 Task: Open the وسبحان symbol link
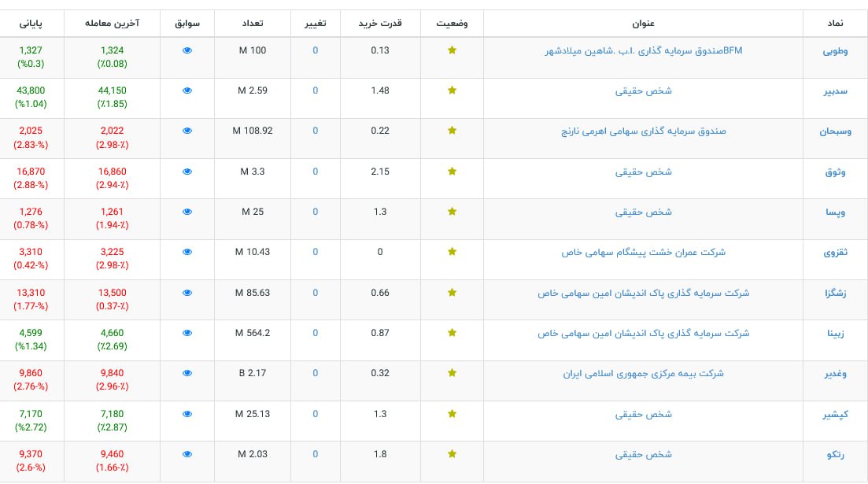(x=836, y=131)
